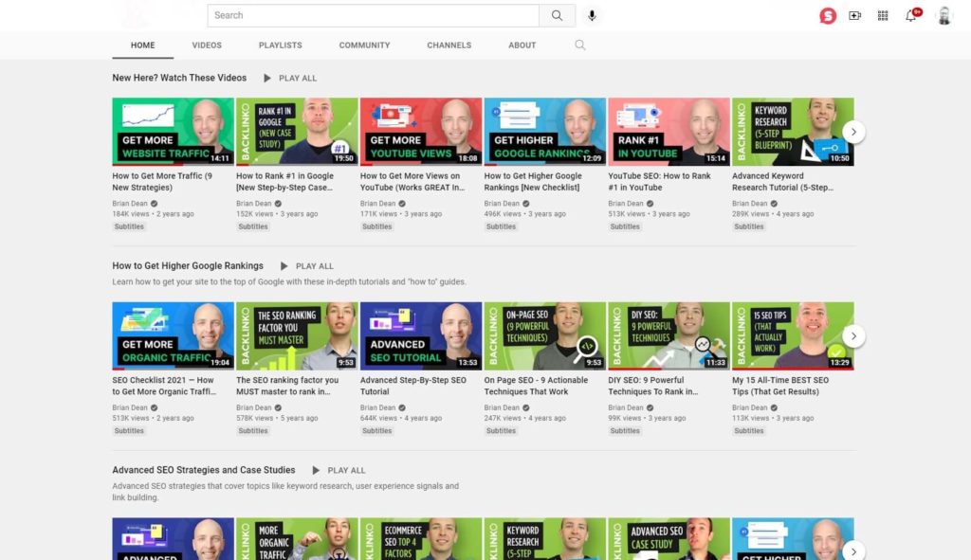
Task: Switch to the HOME tab
Action: pyautogui.click(x=142, y=45)
